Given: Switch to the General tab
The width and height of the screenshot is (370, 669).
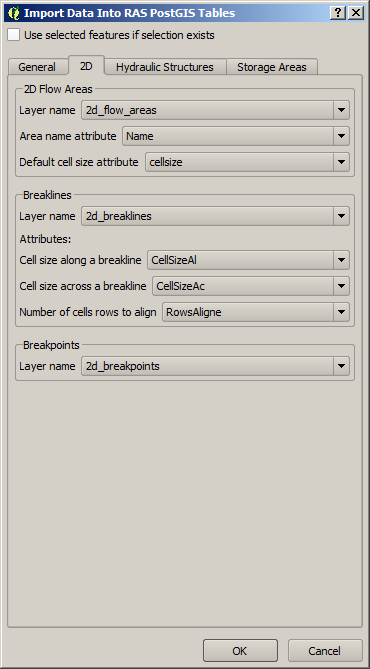Looking at the screenshot, I should tap(37, 67).
